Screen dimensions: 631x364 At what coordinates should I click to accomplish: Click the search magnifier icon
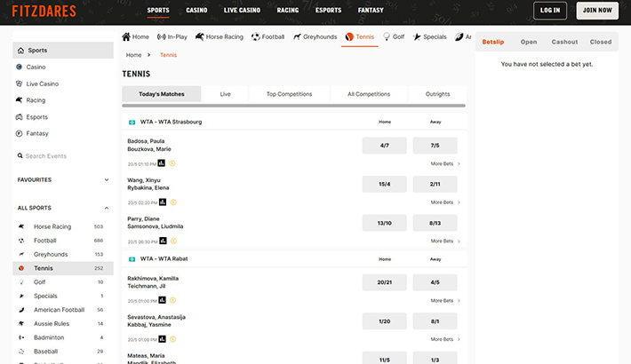(x=20, y=155)
